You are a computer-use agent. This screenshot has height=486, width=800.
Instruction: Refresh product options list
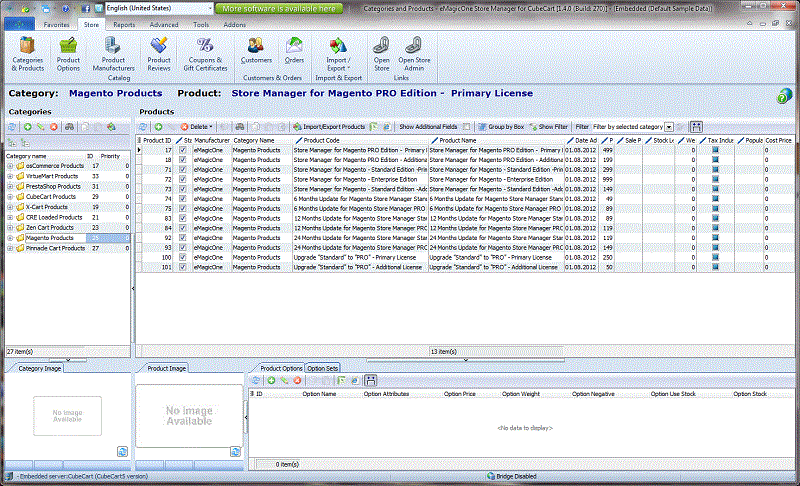click(x=256, y=380)
